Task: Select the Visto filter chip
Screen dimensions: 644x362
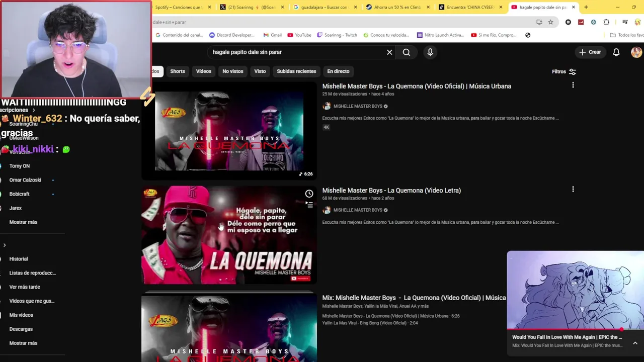Action: click(260, 71)
